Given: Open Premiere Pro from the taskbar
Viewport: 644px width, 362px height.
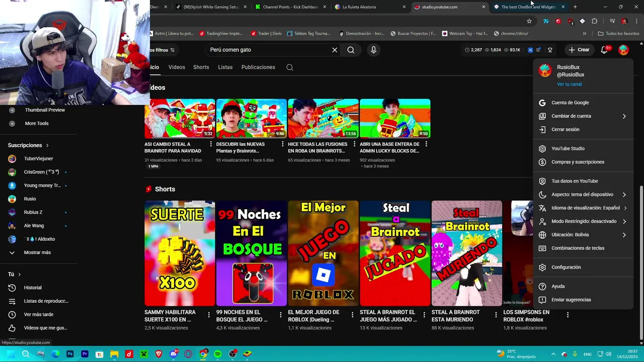Looking at the screenshot, I should pyautogui.click(x=85, y=354).
